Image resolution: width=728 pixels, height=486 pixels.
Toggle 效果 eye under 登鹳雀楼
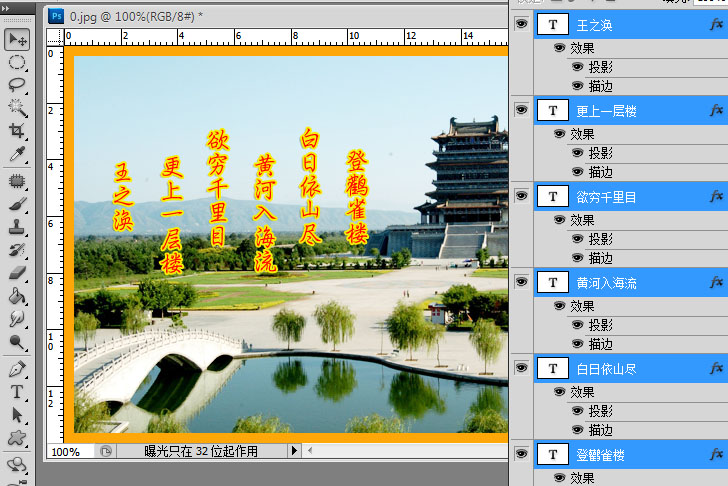coord(559,478)
